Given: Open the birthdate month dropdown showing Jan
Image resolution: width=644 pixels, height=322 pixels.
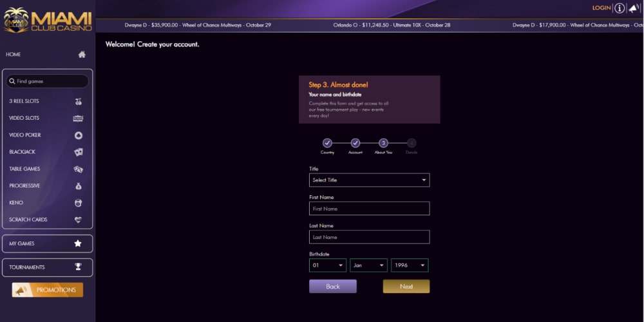Looking at the screenshot, I should [x=368, y=265].
